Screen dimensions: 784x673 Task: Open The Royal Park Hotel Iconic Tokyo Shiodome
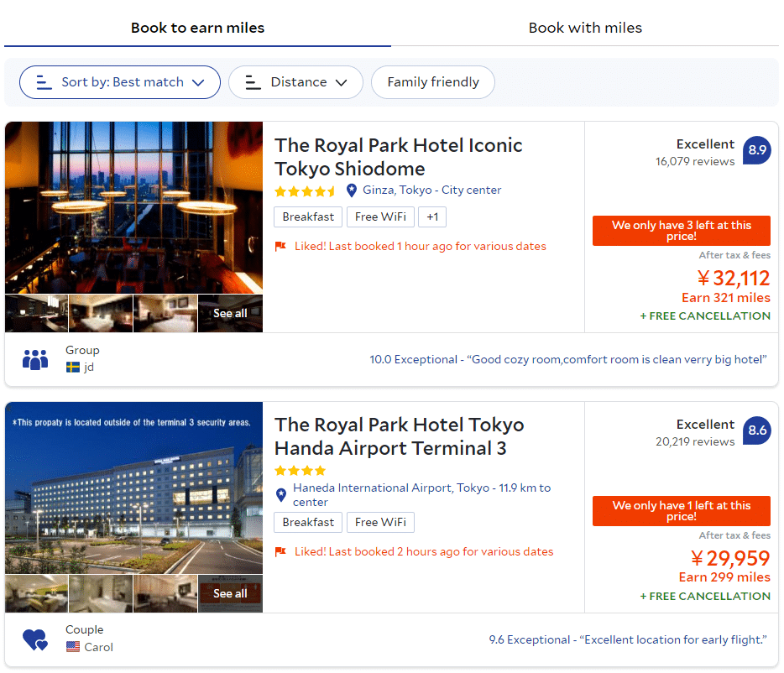[398, 157]
